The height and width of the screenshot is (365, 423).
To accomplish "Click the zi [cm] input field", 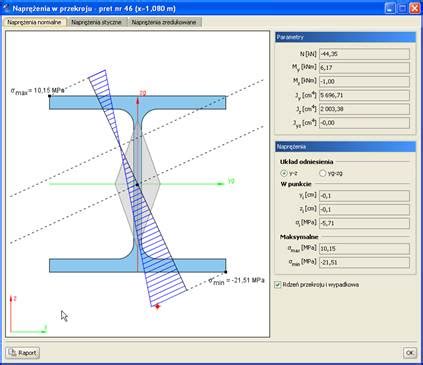I will (364, 210).
